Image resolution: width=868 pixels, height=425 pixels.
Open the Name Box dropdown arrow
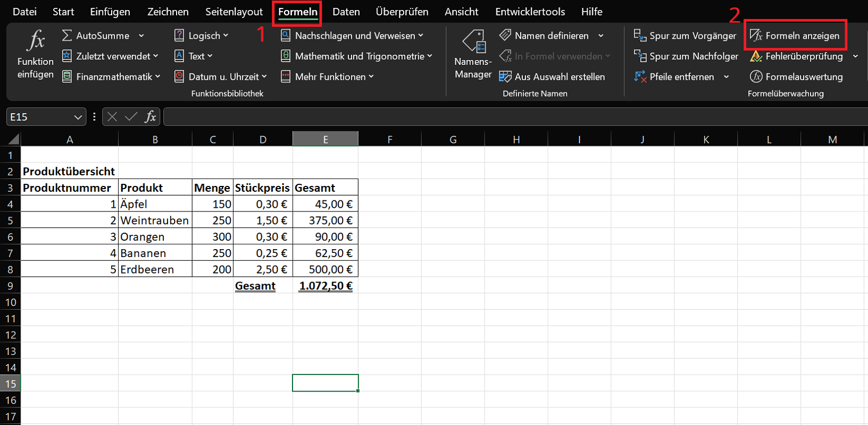[x=78, y=117]
